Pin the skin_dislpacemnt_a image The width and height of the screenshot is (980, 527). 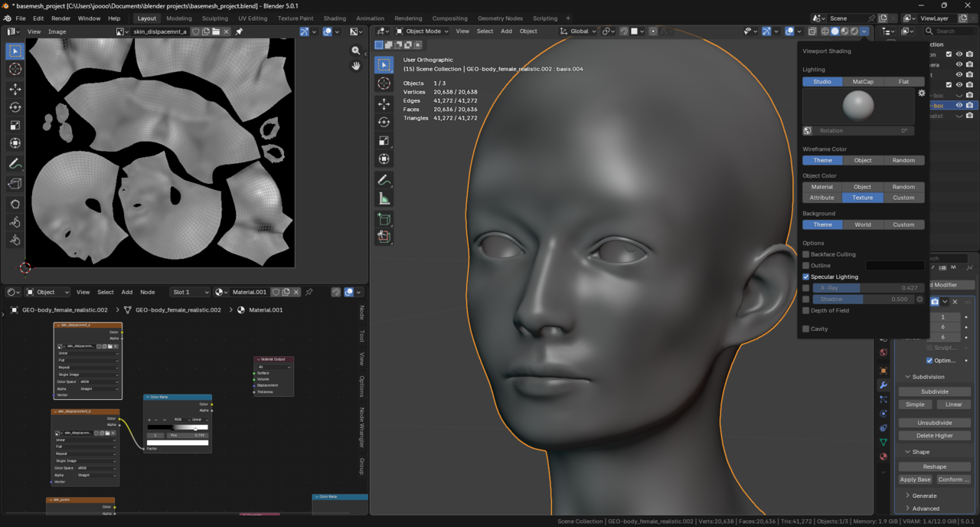[x=239, y=31]
